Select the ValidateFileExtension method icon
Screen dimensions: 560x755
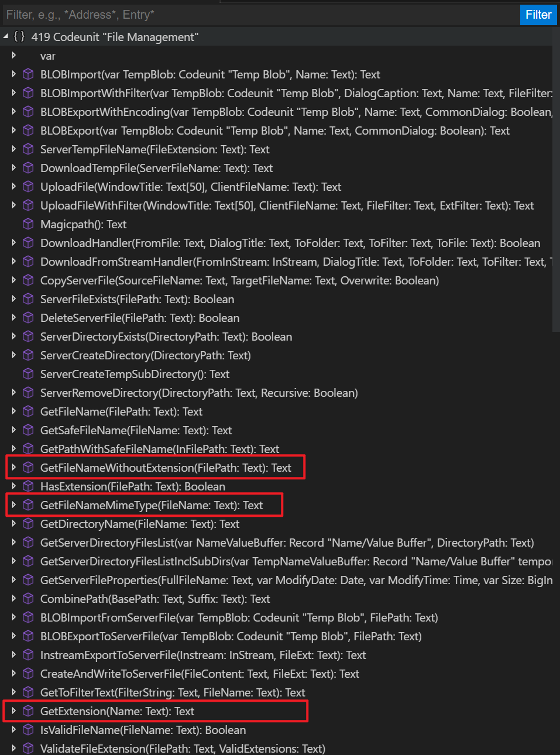28,749
